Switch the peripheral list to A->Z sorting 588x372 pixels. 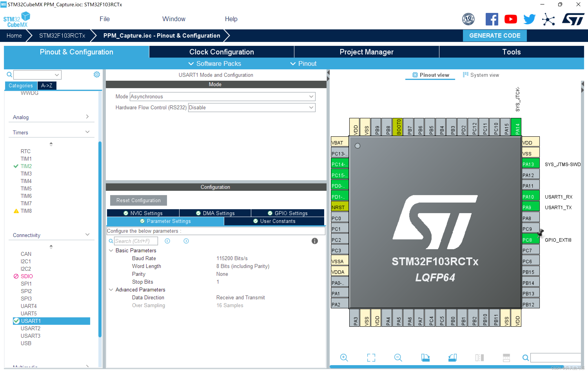point(47,85)
